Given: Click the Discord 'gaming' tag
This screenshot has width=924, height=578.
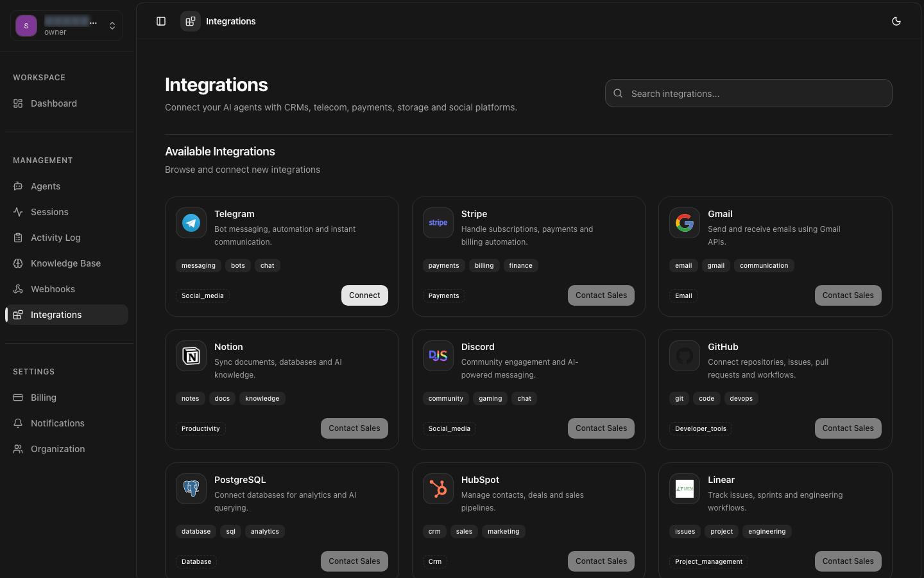Looking at the screenshot, I should click(490, 399).
